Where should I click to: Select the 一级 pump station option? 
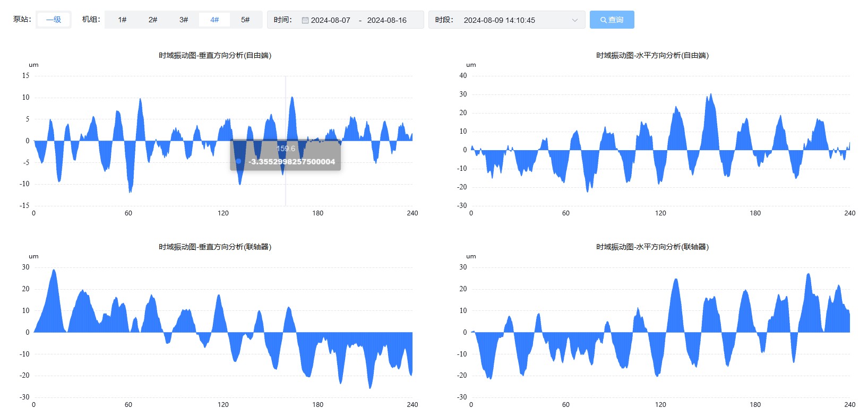click(54, 20)
